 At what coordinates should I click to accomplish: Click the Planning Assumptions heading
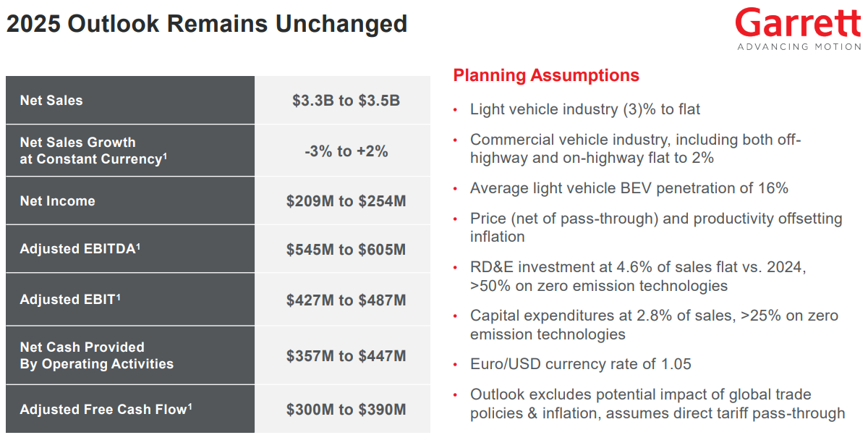coord(546,75)
